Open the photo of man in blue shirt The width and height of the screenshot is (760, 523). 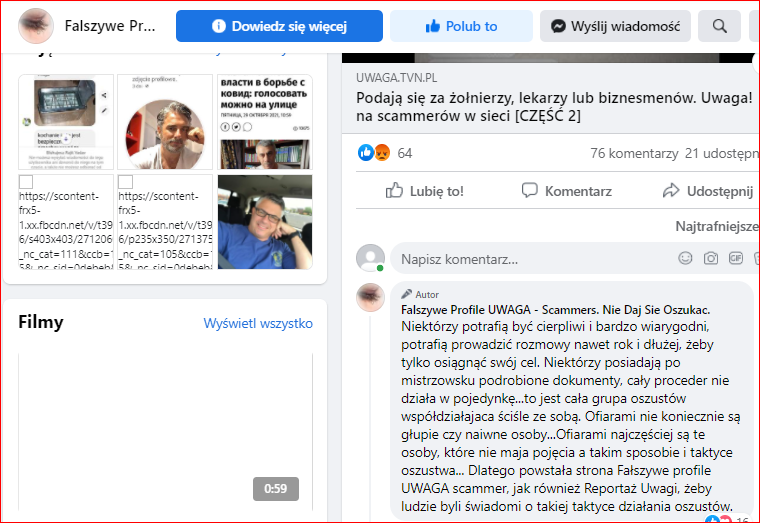coord(264,222)
